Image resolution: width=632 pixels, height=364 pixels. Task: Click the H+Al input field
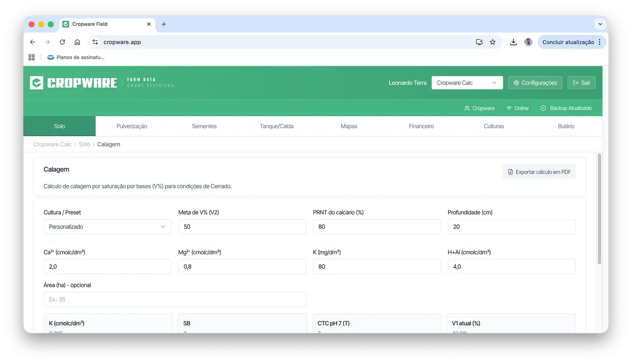pyautogui.click(x=511, y=267)
